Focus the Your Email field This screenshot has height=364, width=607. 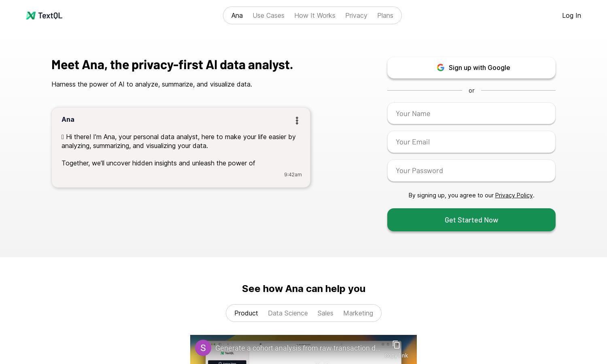pos(471,142)
